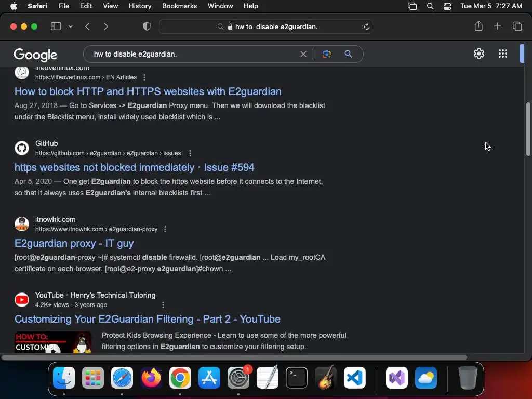Click the date and time in menu bar
This screenshot has height=399, width=532.
pyautogui.click(x=491, y=6)
